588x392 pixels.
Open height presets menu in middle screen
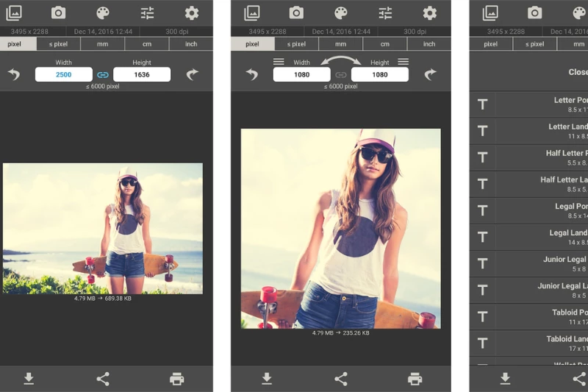coord(403,62)
